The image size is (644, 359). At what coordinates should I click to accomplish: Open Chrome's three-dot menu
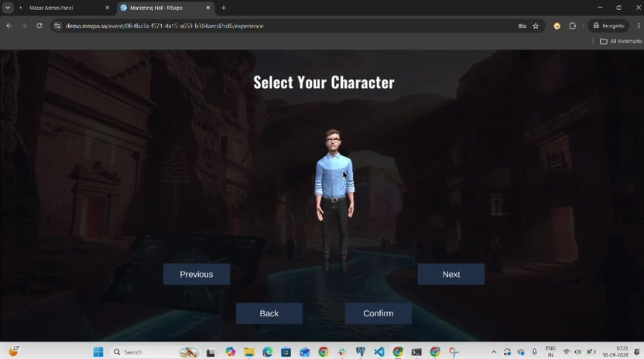coord(639,26)
